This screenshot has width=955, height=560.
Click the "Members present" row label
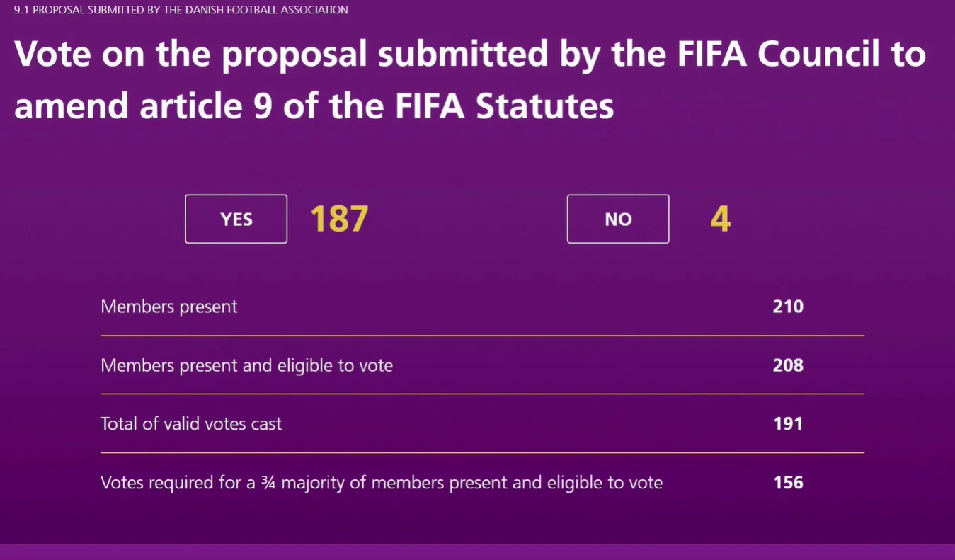pos(169,307)
